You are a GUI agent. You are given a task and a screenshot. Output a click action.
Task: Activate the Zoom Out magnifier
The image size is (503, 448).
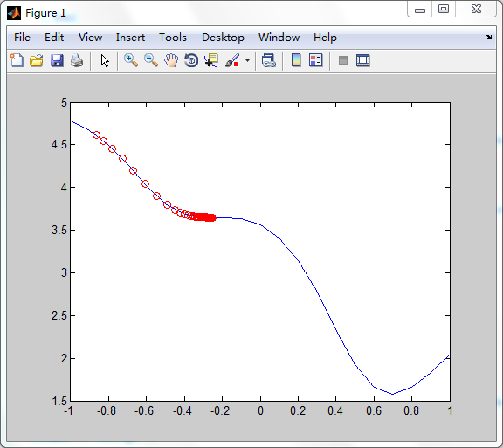[151, 60]
